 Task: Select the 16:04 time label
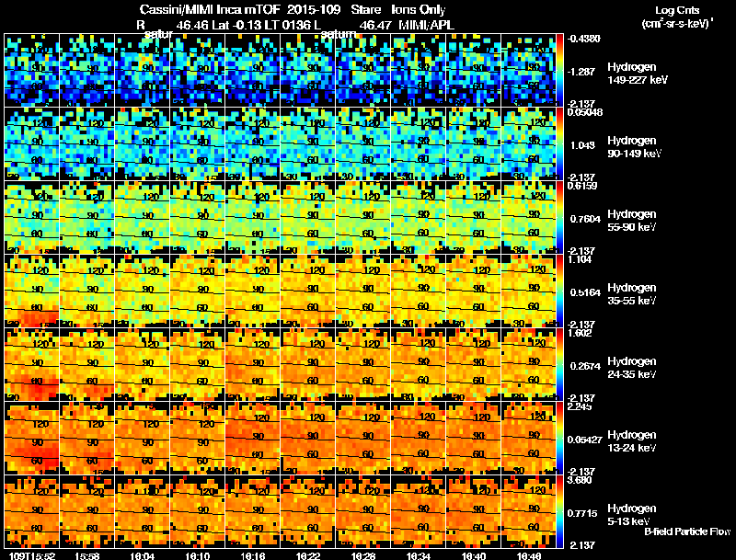tap(143, 555)
